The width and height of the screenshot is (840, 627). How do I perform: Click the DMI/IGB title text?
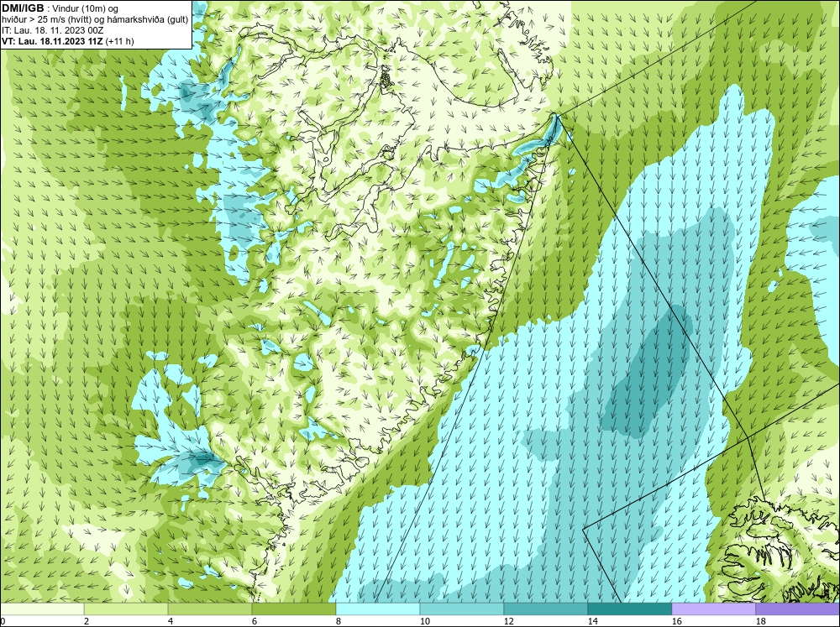tap(23, 8)
